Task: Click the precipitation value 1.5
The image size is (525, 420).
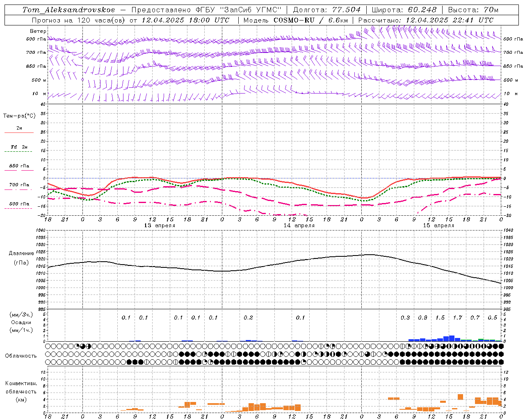Action: click(x=440, y=317)
